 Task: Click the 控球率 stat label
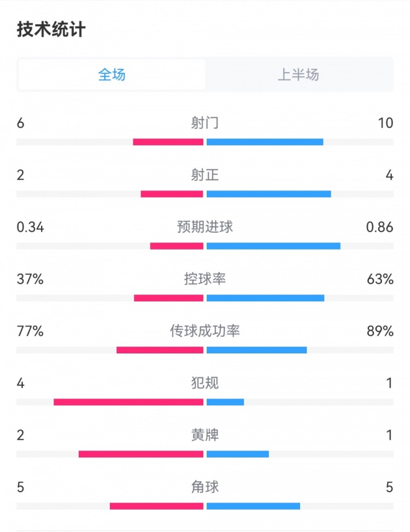coord(205,279)
